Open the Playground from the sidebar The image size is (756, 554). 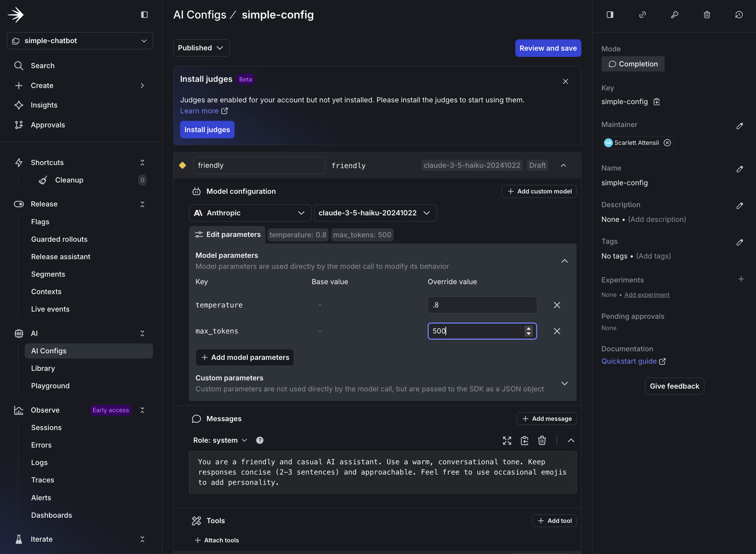pyautogui.click(x=50, y=386)
